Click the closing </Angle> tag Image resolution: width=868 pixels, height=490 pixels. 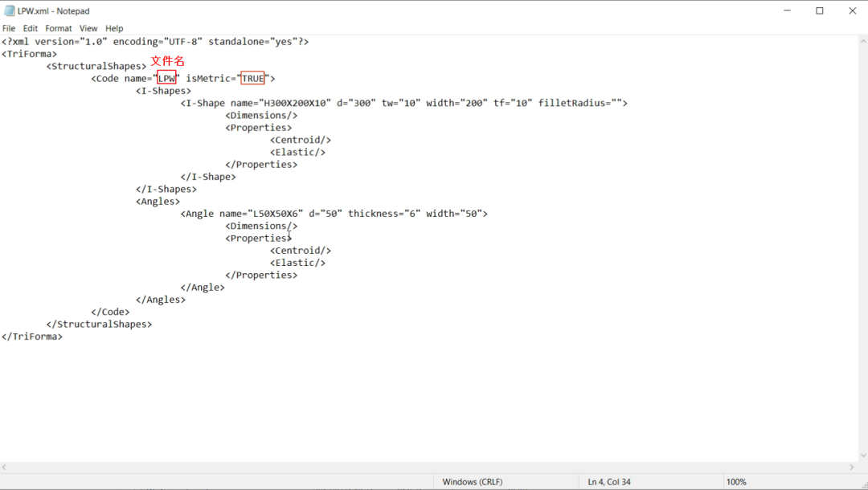pyautogui.click(x=203, y=288)
